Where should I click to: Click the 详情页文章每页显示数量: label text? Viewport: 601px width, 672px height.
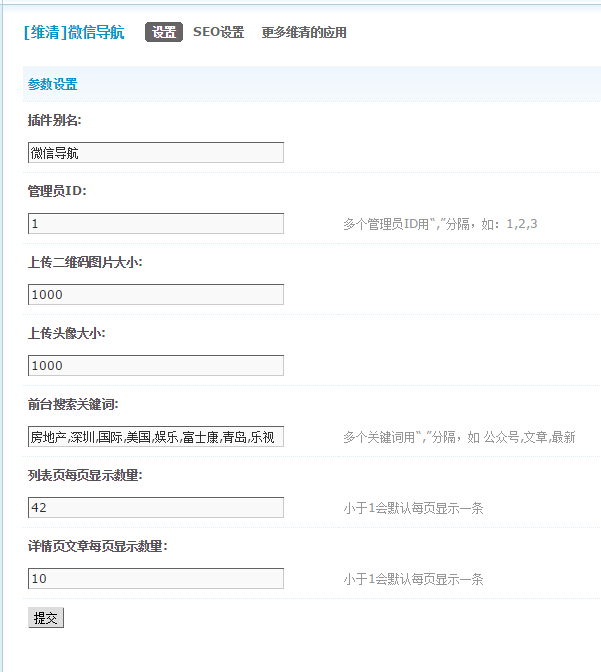97,546
